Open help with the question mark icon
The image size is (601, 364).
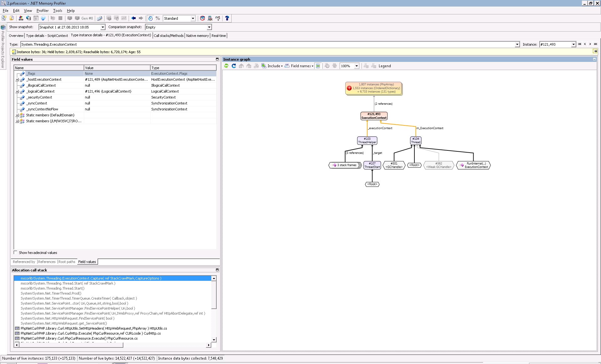tap(227, 18)
